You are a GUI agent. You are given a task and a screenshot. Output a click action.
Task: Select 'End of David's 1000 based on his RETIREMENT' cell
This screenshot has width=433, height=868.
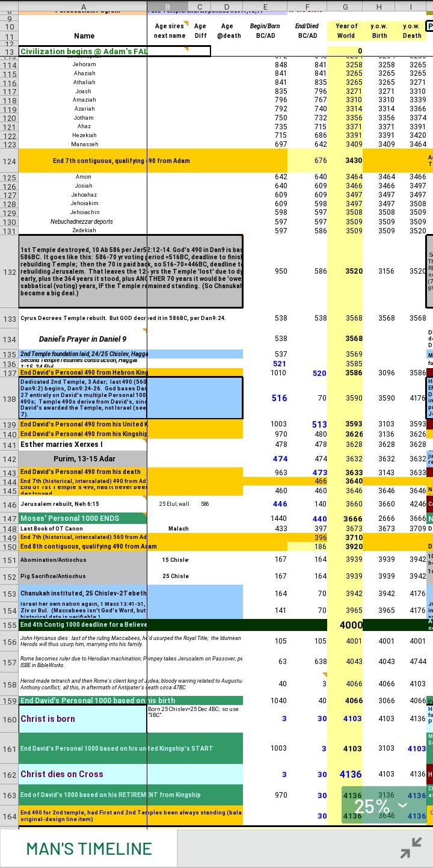tap(131, 795)
